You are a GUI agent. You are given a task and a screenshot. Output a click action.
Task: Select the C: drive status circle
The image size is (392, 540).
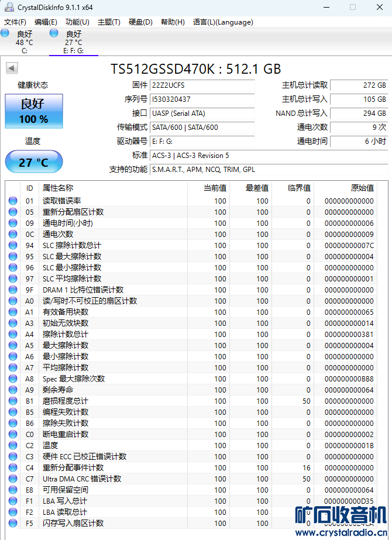[x=5, y=33]
